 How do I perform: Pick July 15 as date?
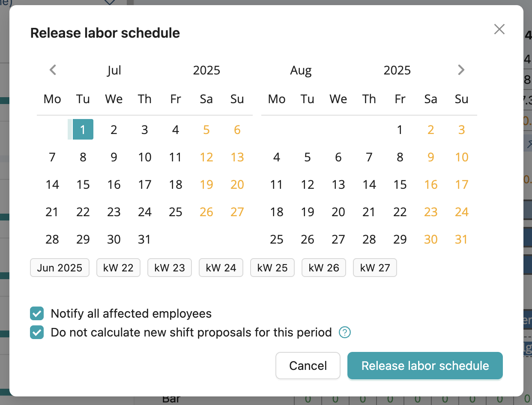click(83, 185)
